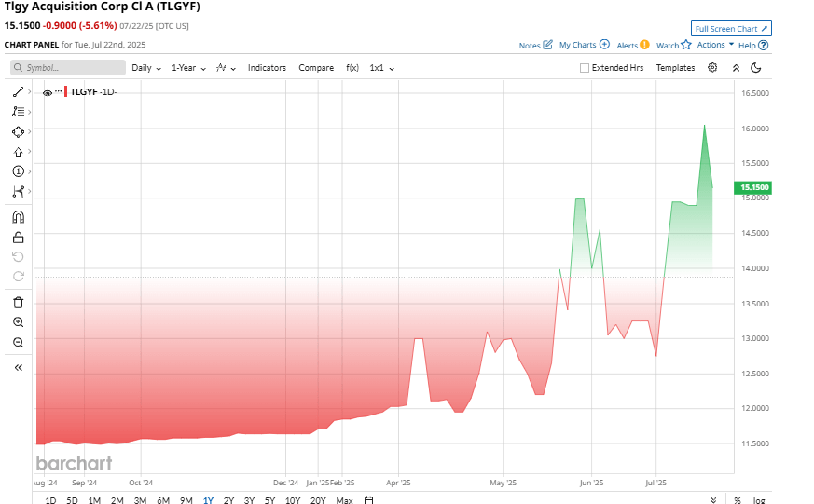
Task: Open the 1-Year period dropdown
Action: pos(189,68)
